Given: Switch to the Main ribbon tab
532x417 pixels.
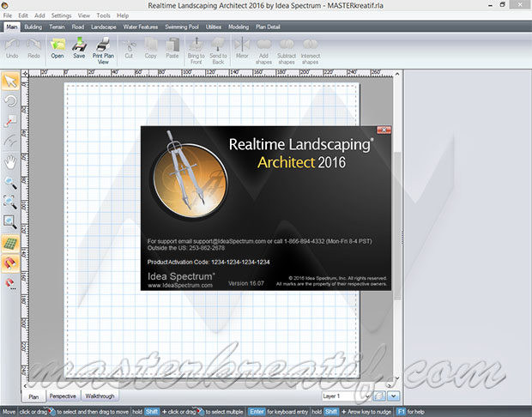Looking at the screenshot, I should 12,27.
